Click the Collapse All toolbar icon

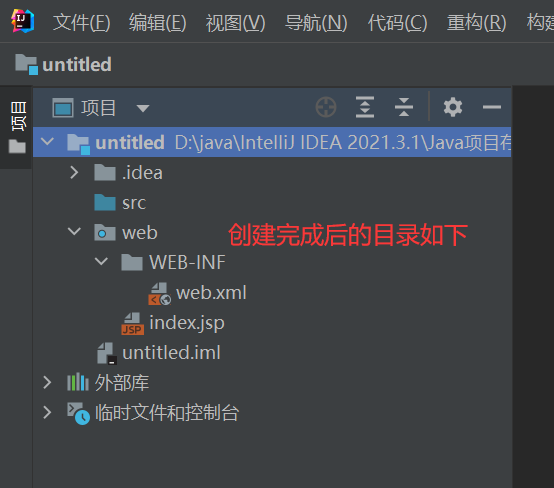click(x=404, y=107)
